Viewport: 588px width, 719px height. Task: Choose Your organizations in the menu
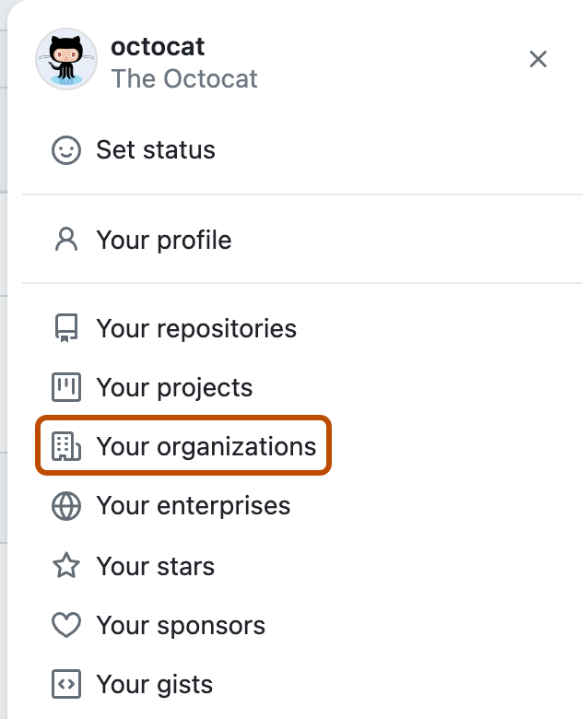(x=183, y=446)
